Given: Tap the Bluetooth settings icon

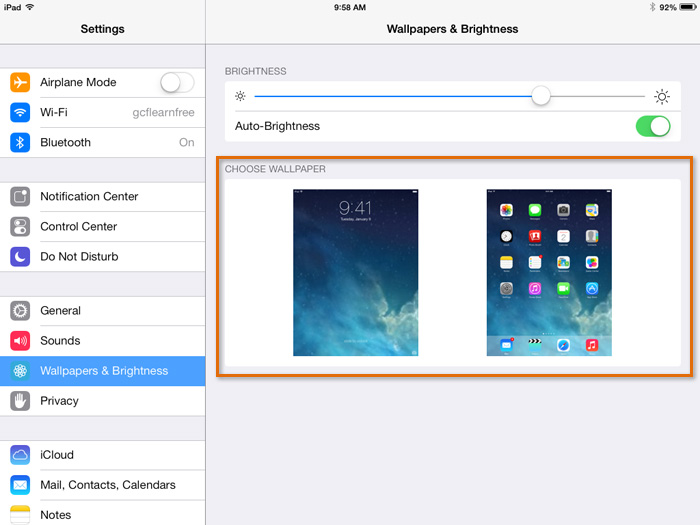Looking at the screenshot, I should click(x=20, y=142).
